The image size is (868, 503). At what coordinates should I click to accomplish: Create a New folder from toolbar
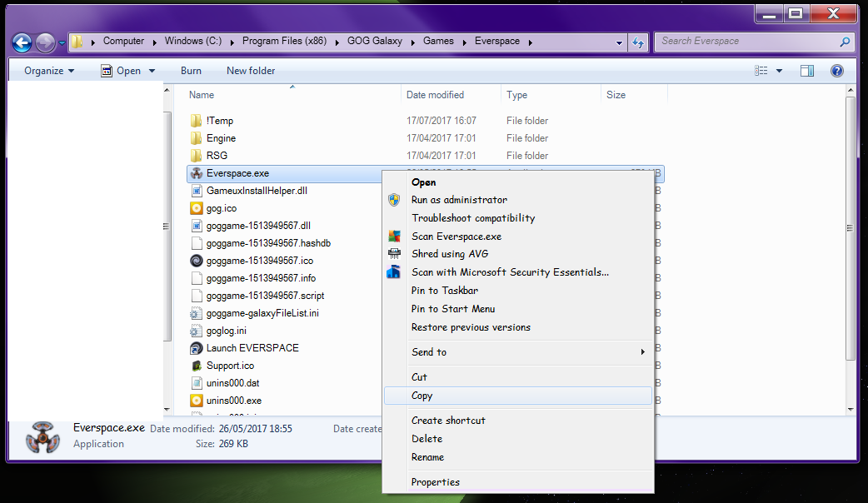(x=251, y=71)
